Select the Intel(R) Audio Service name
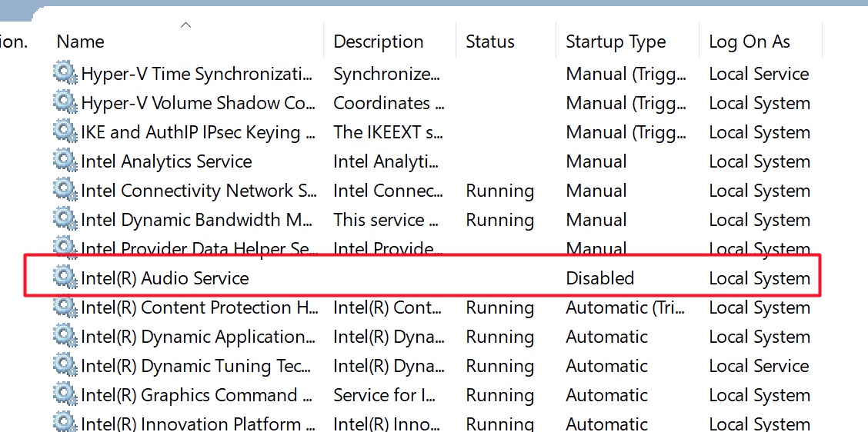This screenshot has width=868, height=432. click(165, 278)
